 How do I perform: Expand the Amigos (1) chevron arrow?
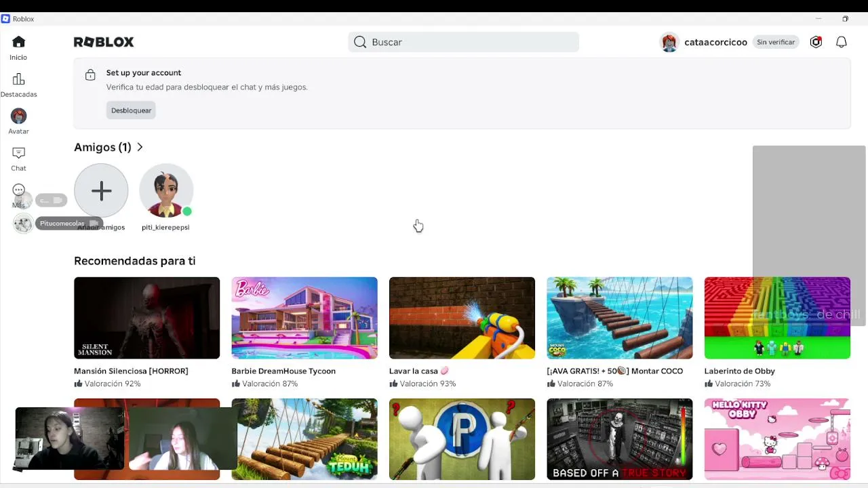click(x=140, y=147)
